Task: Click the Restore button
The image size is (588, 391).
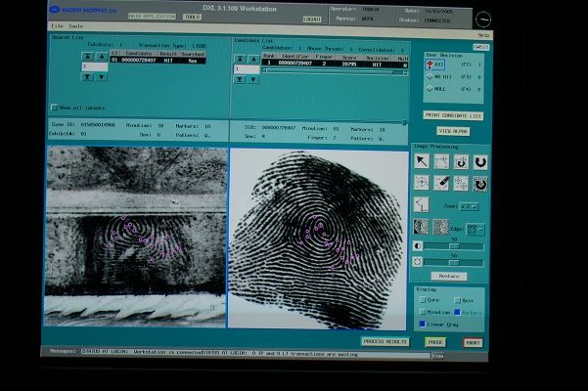Action: pos(449,276)
